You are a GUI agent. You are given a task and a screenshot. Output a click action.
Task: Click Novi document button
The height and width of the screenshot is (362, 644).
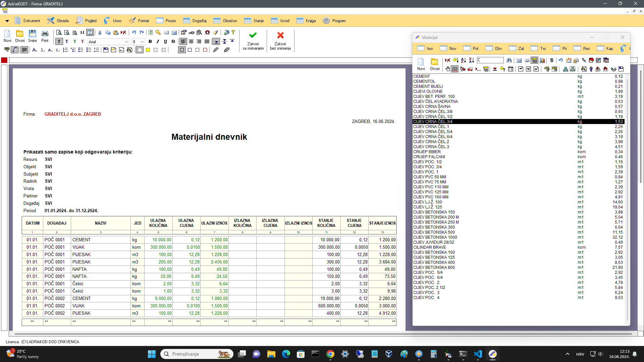tap(7, 36)
